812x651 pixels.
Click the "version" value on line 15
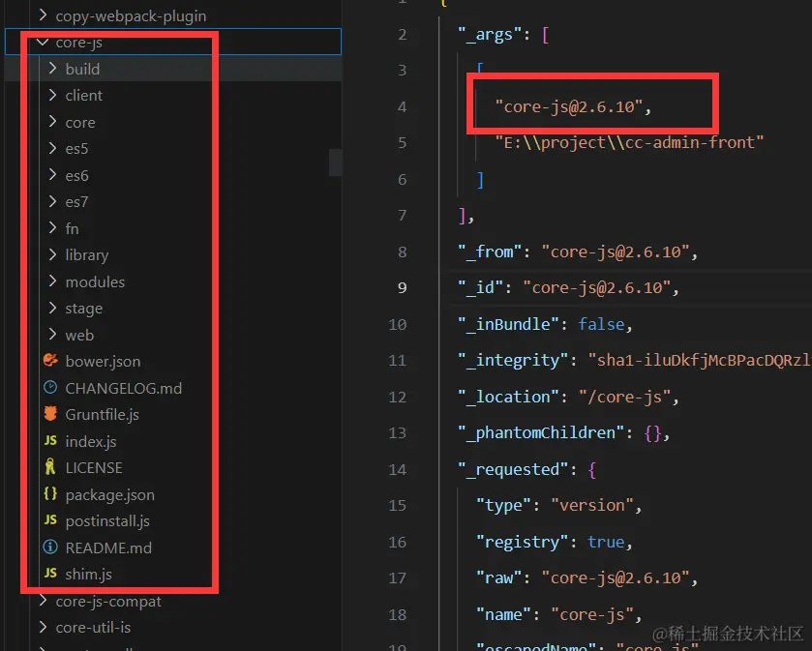[592, 505]
